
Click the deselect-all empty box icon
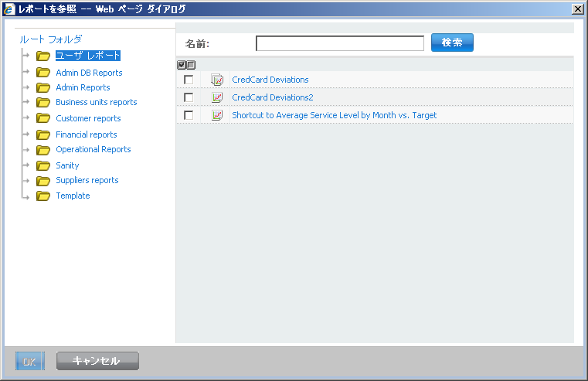coord(191,65)
